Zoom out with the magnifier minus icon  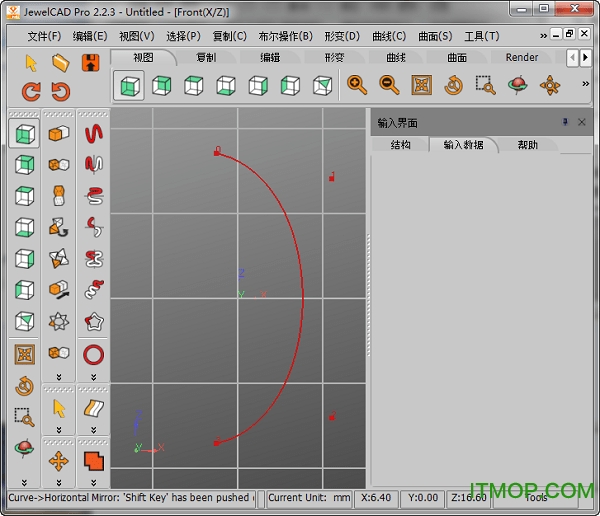389,85
